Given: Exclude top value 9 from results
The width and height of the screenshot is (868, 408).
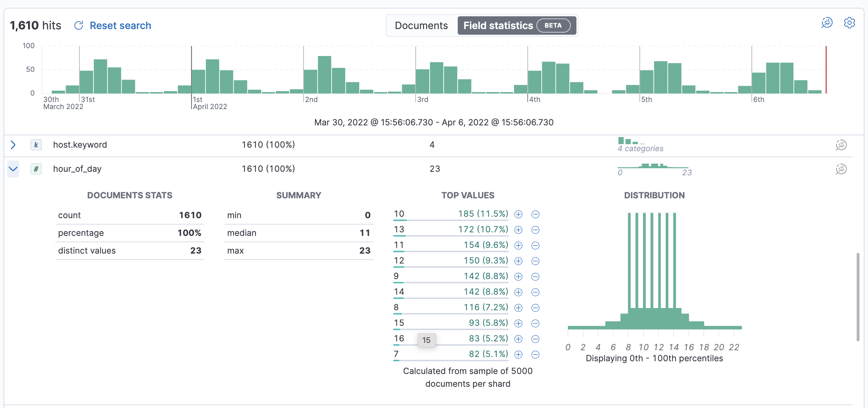Looking at the screenshot, I should click(x=535, y=277).
